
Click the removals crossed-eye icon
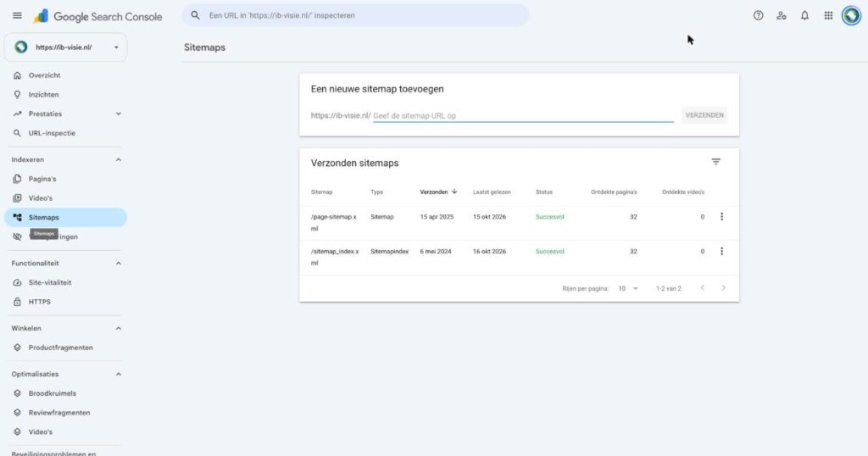(x=17, y=236)
